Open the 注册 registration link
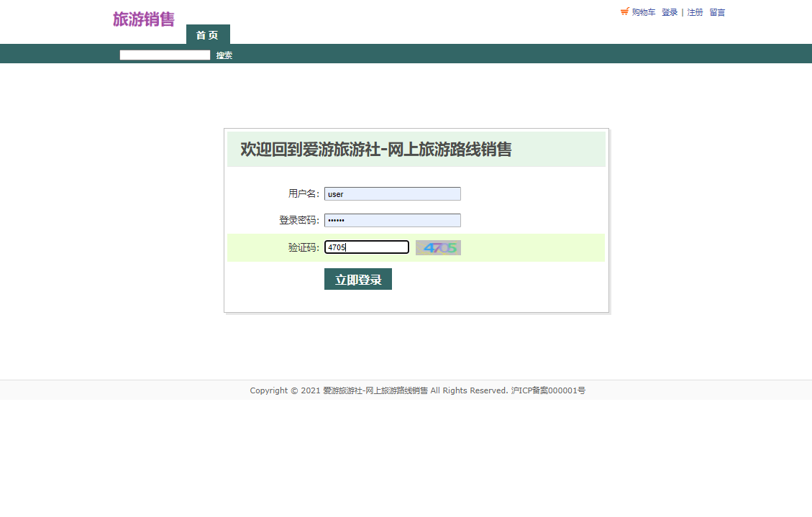Viewport: 812px width, 517px height. pyautogui.click(x=695, y=12)
